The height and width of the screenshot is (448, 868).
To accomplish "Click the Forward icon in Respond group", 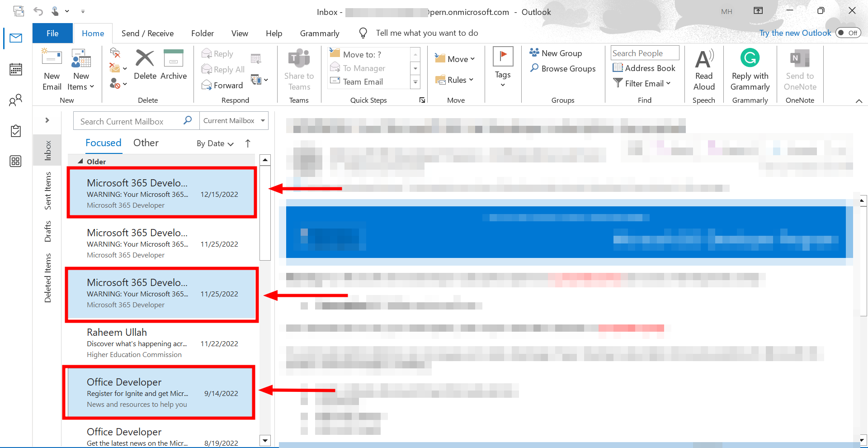I will (x=222, y=85).
